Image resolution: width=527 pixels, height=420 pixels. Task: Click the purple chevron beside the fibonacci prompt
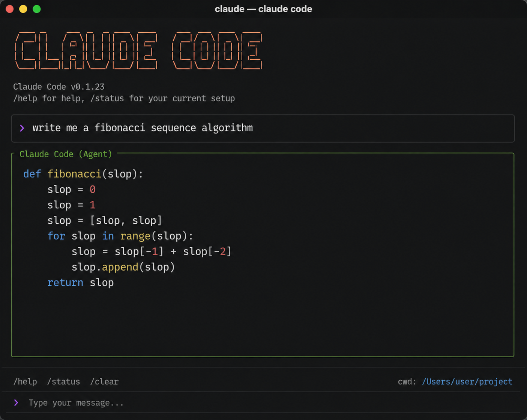(x=22, y=128)
